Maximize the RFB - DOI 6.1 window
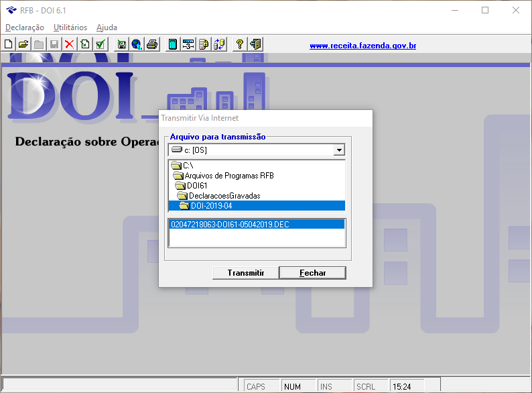The image size is (532, 393). (x=485, y=10)
